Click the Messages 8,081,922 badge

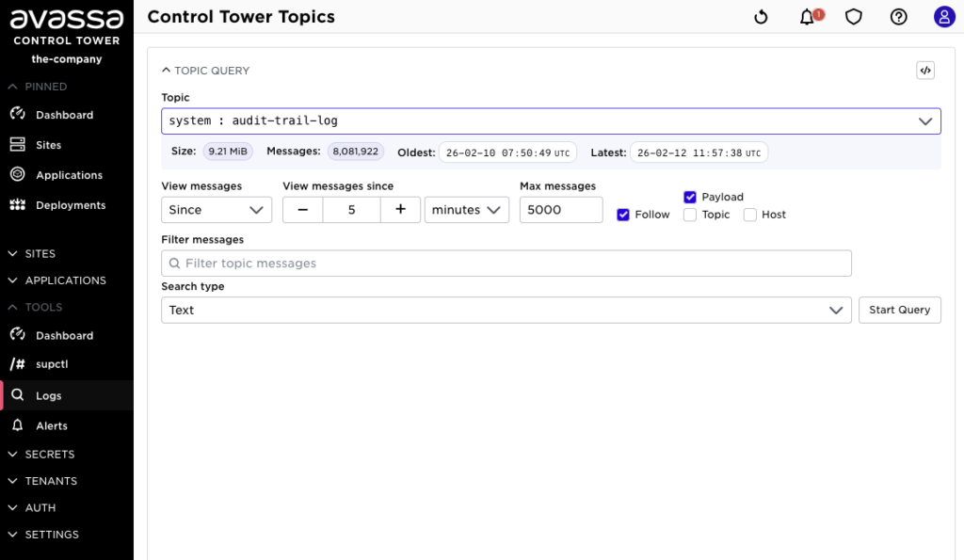[355, 152]
